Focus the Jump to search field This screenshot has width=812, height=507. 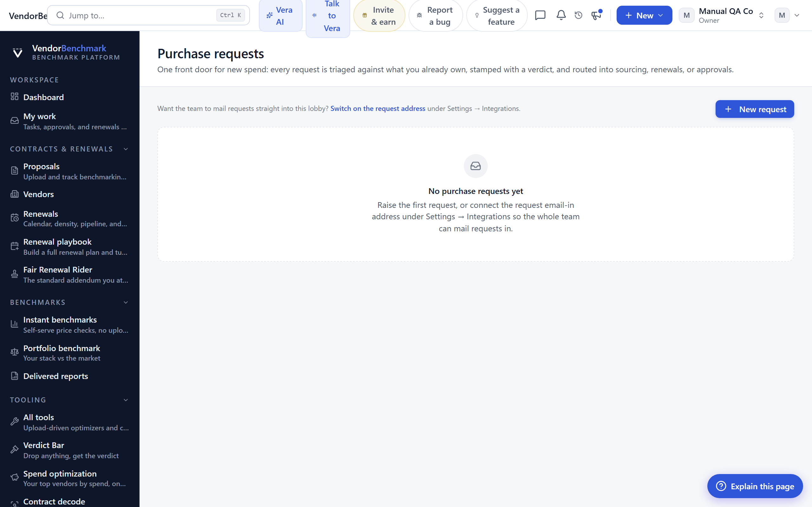click(x=148, y=16)
